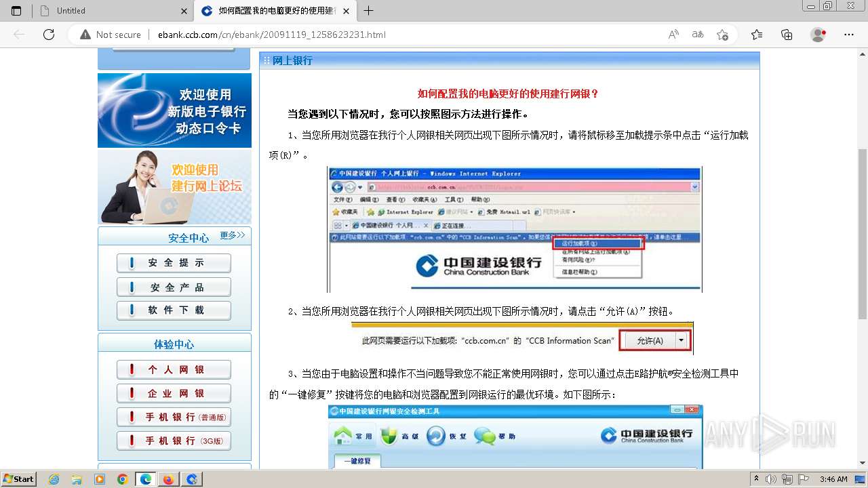This screenshot has height=488, width=868.
Task: Select the 体验中心 heading text
Action: tap(174, 344)
